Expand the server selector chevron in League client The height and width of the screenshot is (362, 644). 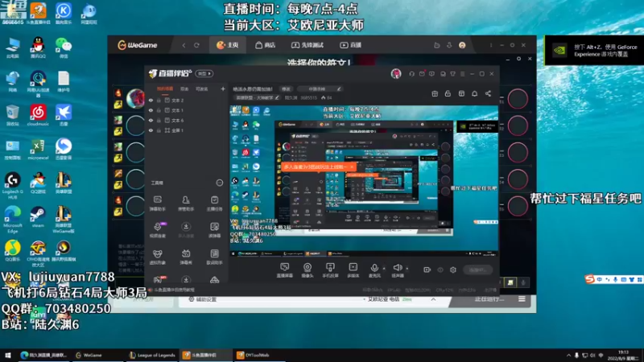433,299
